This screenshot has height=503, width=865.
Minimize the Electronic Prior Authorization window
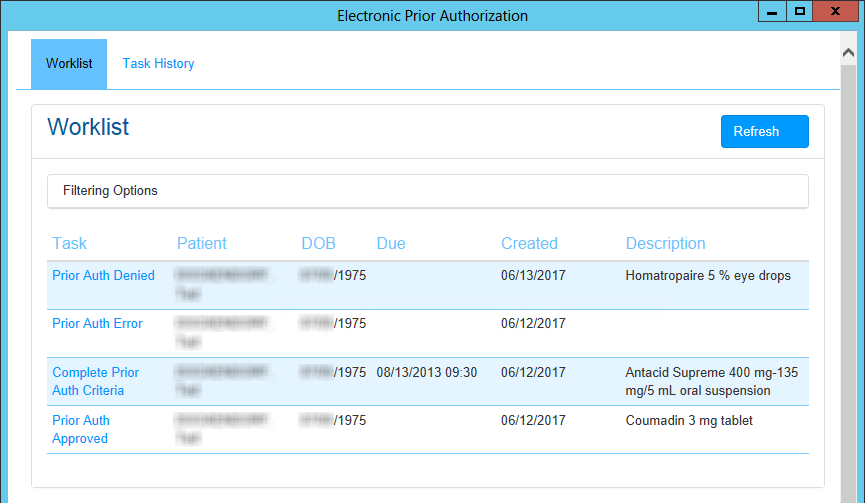click(x=772, y=11)
